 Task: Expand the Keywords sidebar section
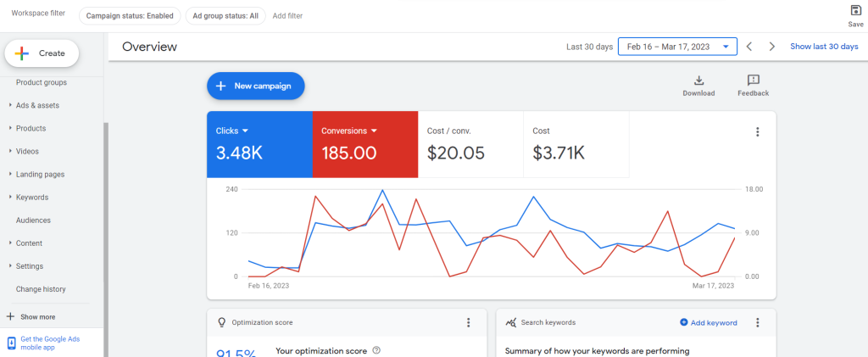[x=32, y=197]
